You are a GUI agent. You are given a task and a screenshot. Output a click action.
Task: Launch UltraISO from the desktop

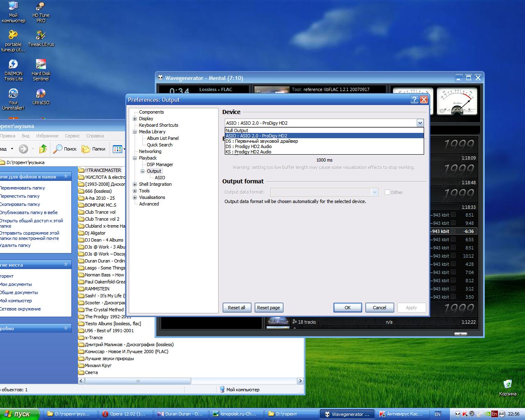[41, 94]
